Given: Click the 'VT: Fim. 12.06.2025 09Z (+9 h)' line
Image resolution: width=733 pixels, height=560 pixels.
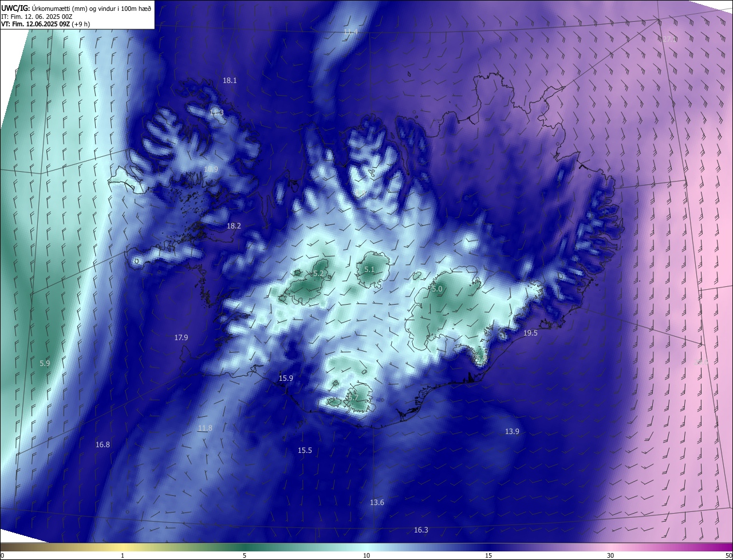Looking at the screenshot, I should 45,24.
